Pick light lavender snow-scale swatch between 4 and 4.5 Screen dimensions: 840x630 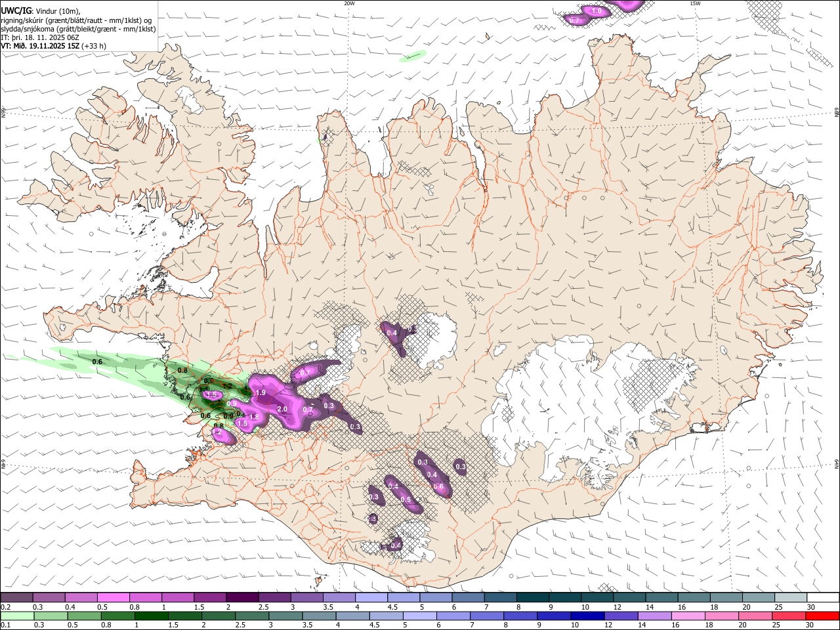(x=371, y=597)
